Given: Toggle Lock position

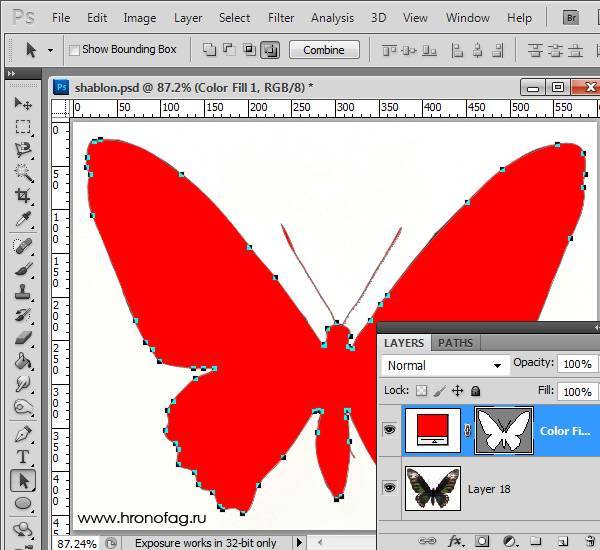Looking at the screenshot, I should (x=457, y=391).
